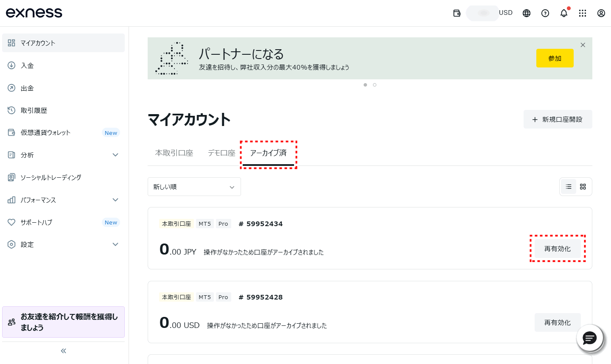Expand the パフォーマンス menu chevron
This screenshot has height=364, width=611.
pyautogui.click(x=115, y=200)
